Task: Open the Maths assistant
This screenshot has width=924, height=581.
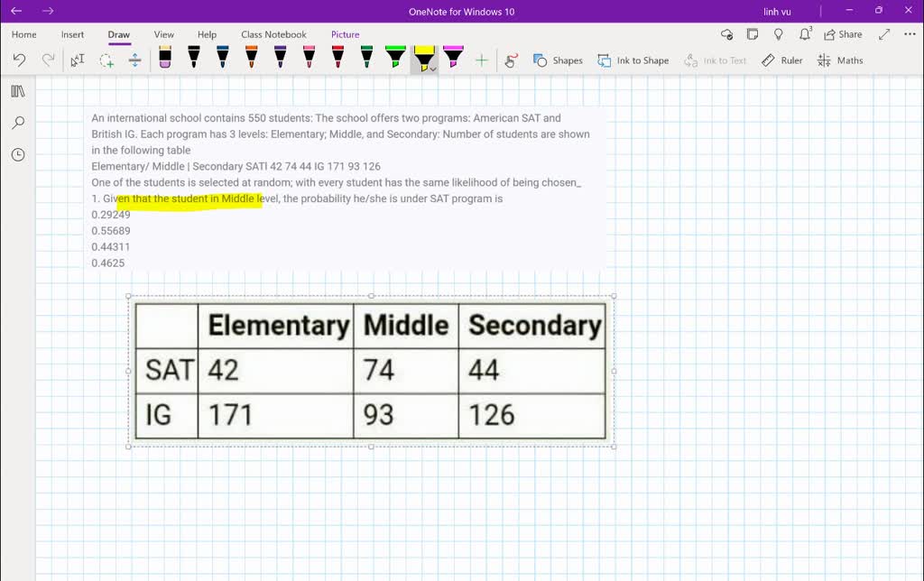Action: point(840,60)
